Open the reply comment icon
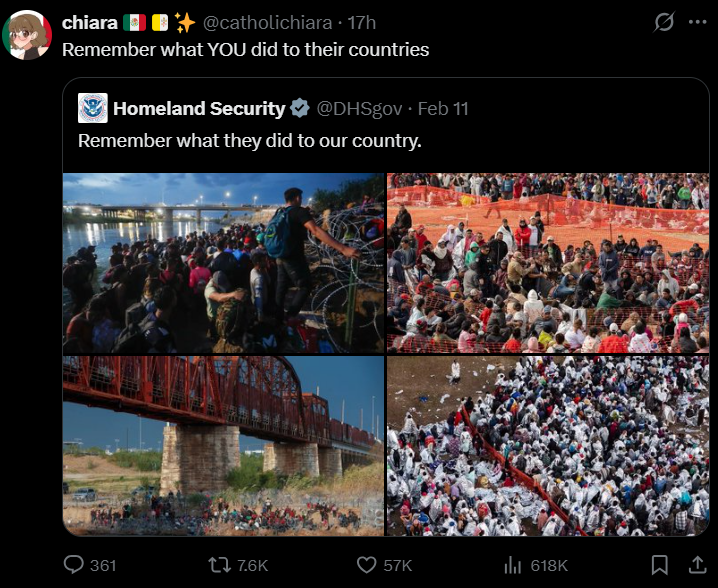Viewport: 718px width, 588px height. click(x=73, y=565)
